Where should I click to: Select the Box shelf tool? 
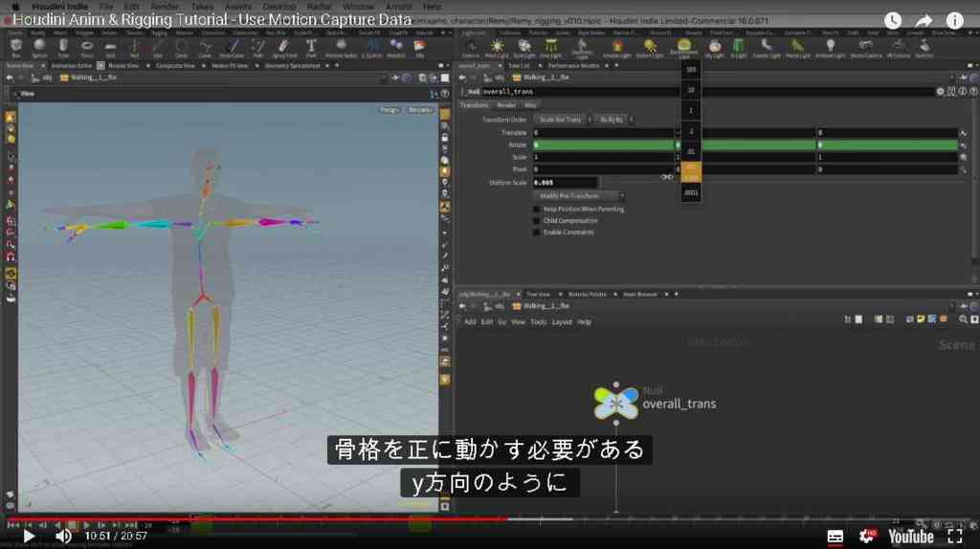pos(16,46)
